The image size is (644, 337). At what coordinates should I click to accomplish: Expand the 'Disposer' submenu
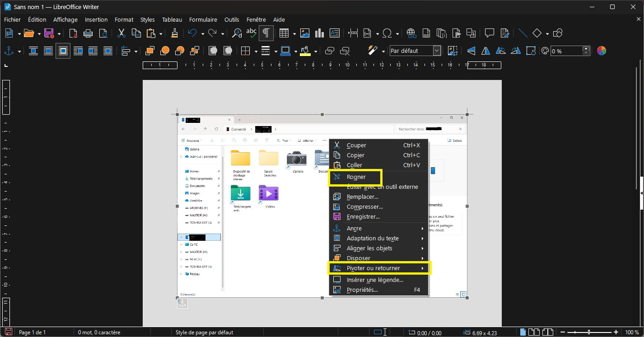[x=378, y=258]
